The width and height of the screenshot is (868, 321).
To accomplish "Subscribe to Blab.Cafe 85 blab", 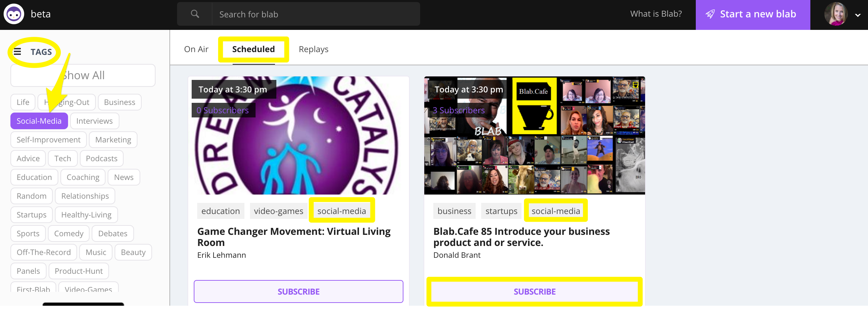I will tap(535, 291).
